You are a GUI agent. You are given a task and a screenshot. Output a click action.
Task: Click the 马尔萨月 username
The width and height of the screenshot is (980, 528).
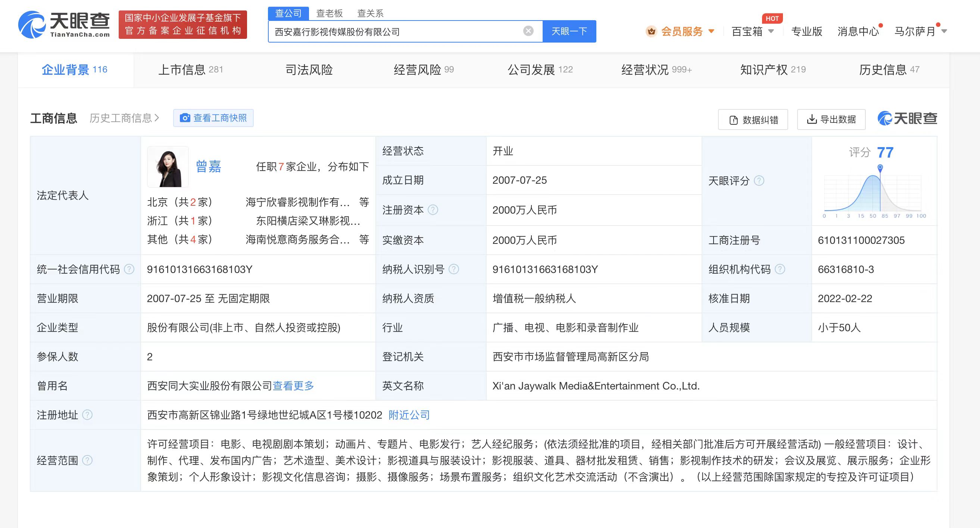pos(915,31)
